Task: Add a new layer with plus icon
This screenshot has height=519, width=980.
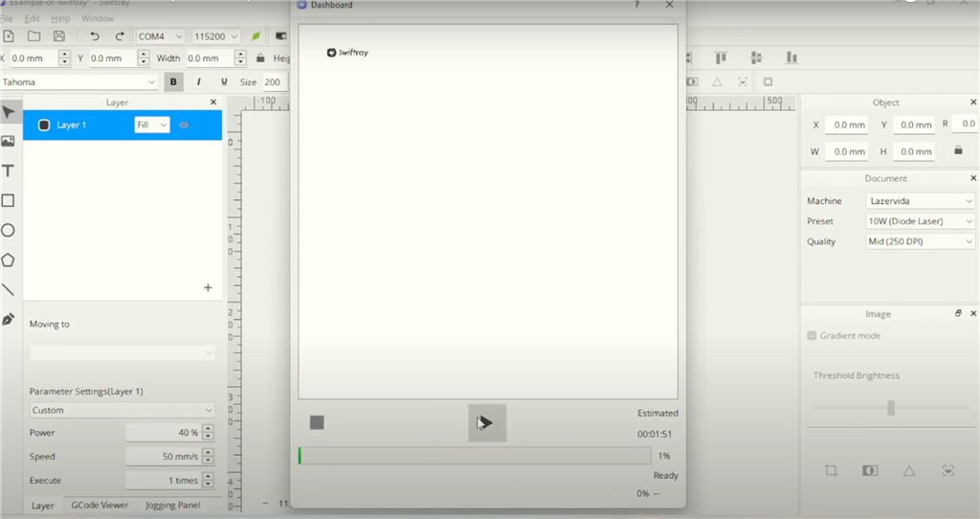Action: pos(208,287)
